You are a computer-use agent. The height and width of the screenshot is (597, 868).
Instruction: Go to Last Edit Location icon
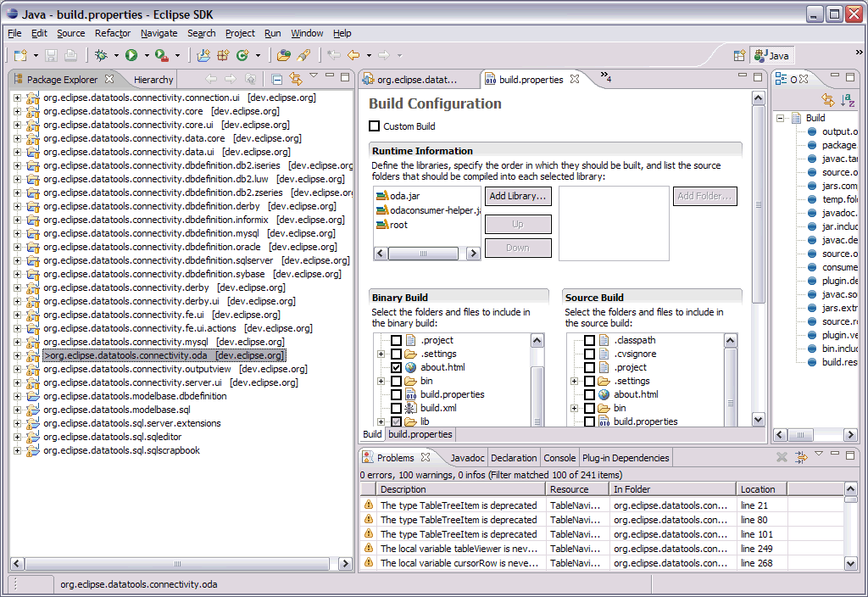point(334,55)
